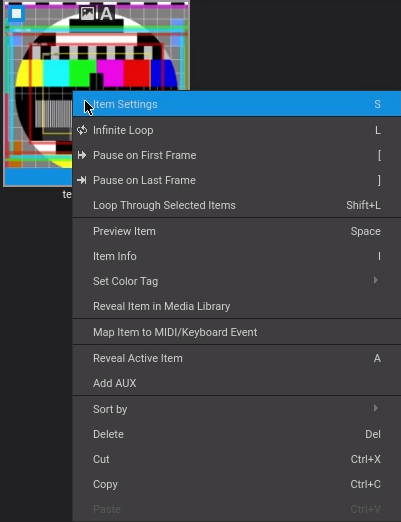The height and width of the screenshot is (522, 401).
Task: Select Cut from the context menu
Action: pos(237,459)
